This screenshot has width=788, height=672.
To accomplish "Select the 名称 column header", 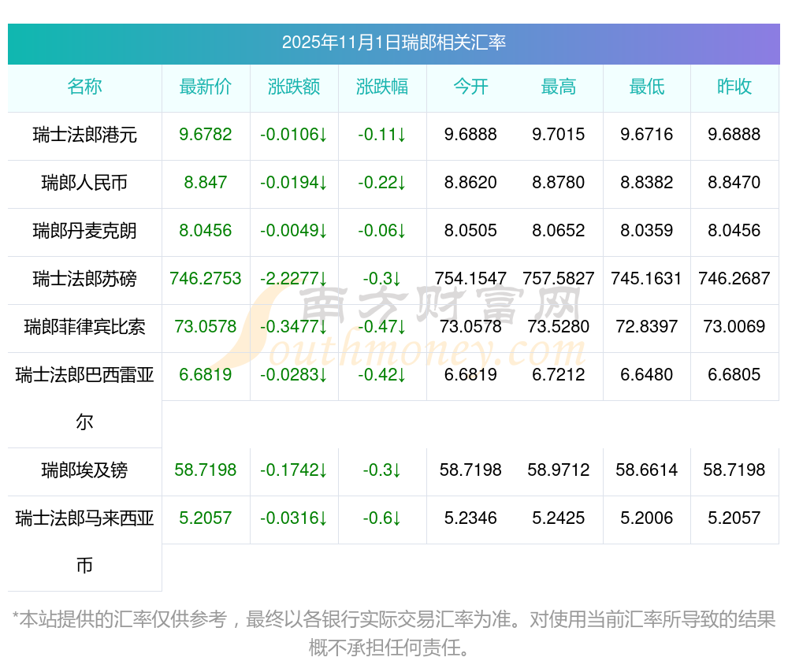I will tap(84, 87).
